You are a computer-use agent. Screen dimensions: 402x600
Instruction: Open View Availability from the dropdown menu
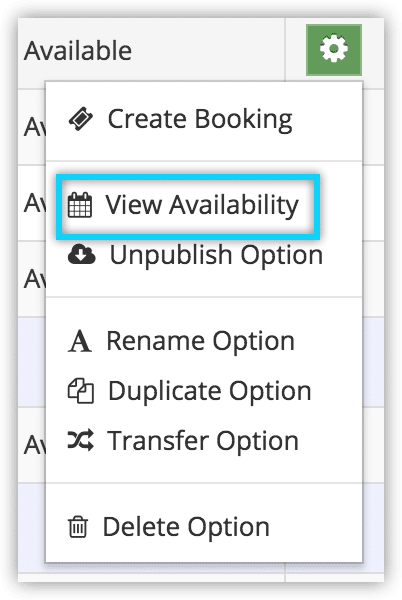[202, 205]
